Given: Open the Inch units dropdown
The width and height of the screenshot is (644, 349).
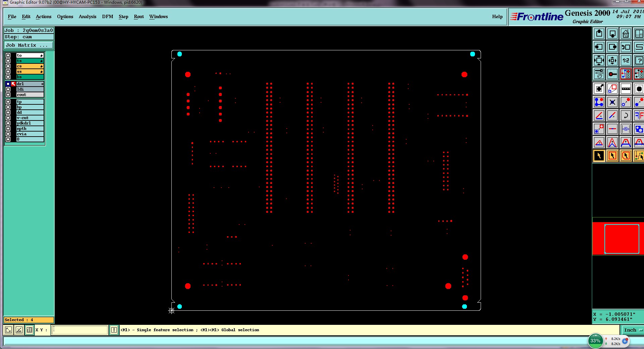Looking at the screenshot, I should pyautogui.click(x=633, y=330).
